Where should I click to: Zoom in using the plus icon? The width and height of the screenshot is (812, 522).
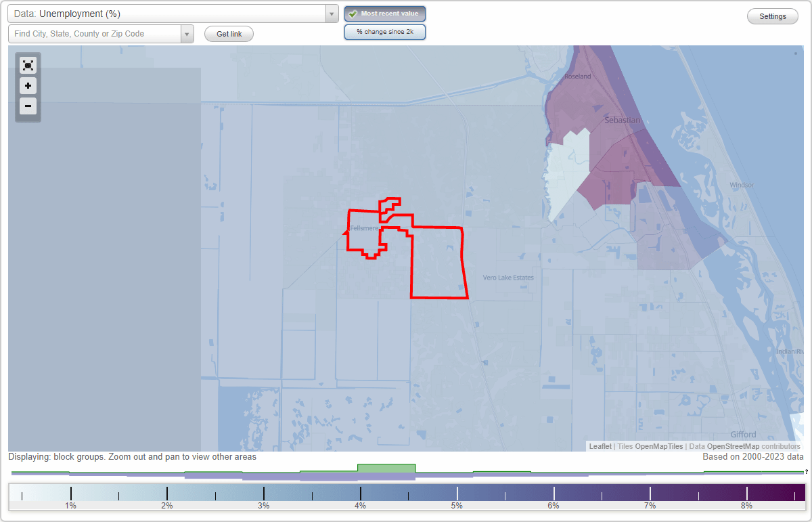click(28, 86)
